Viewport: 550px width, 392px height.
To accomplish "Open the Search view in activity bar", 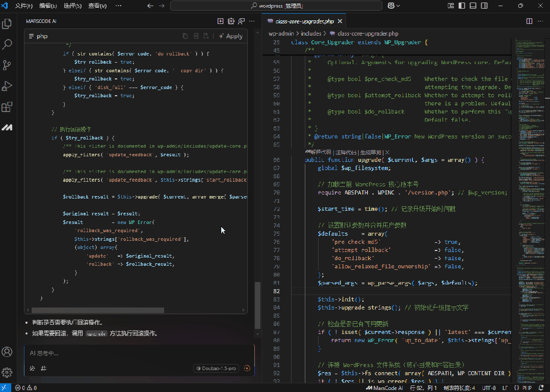I will coord(7,44).
